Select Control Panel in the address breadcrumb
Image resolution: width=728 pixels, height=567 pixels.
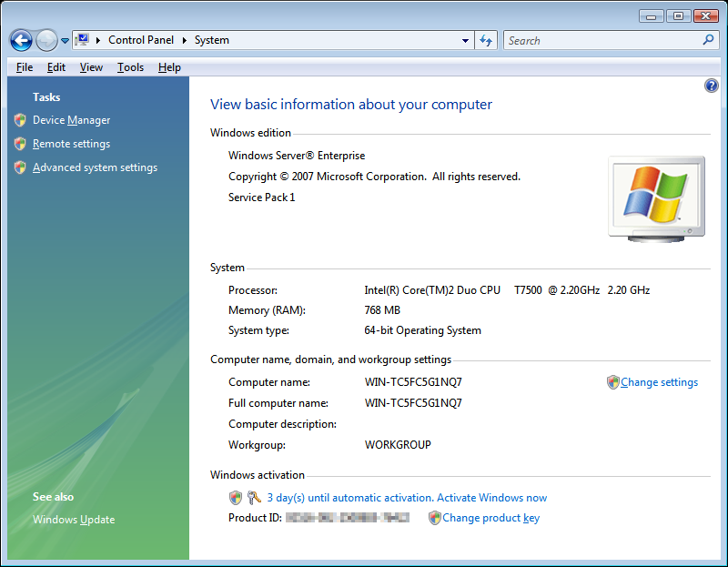point(141,40)
